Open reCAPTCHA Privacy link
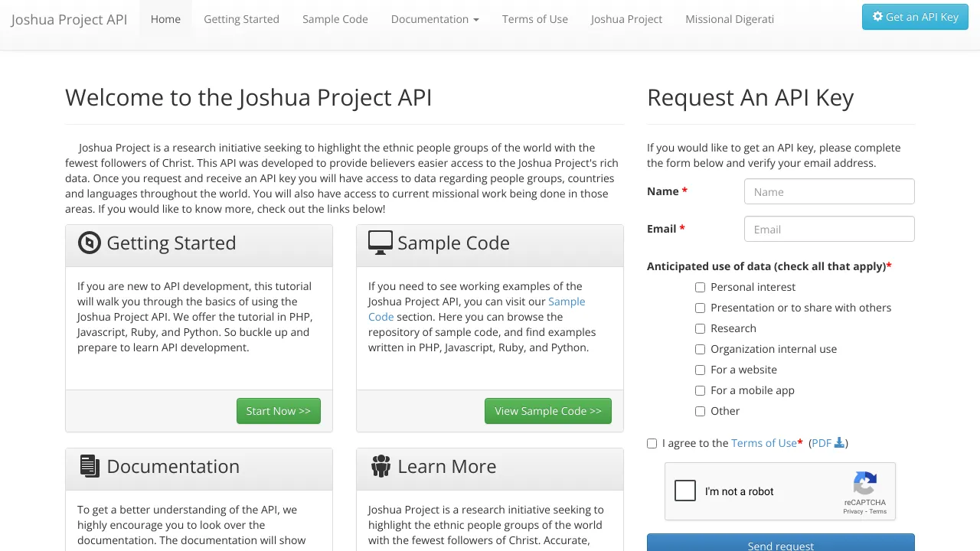The height and width of the screenshot is (551, 980). (x=853, y=511)
